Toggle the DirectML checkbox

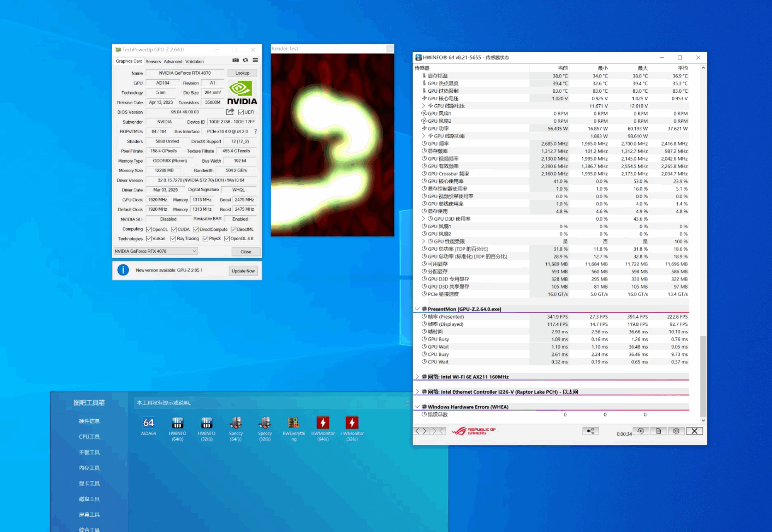pyautogui.click(x=233, y=229)
